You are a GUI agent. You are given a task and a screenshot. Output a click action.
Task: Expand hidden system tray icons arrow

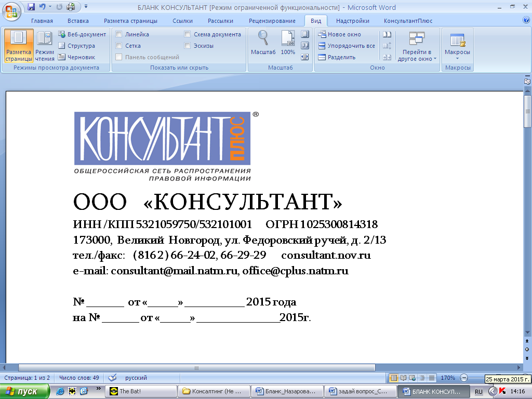click(493, 392)
